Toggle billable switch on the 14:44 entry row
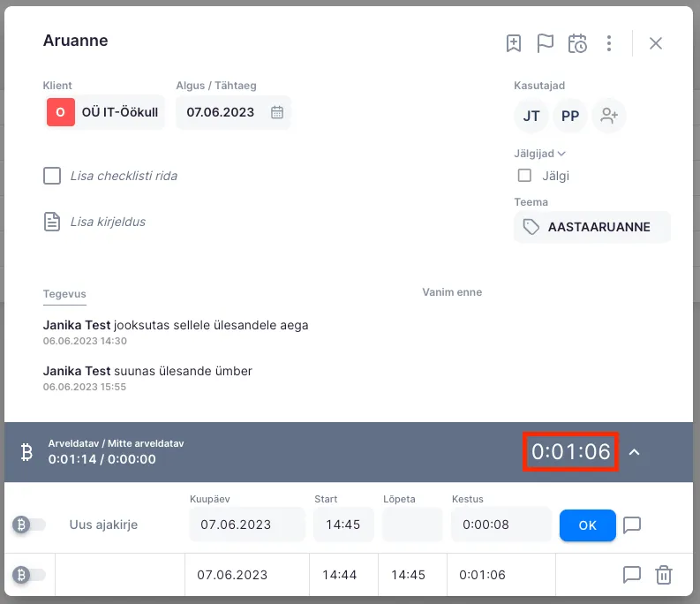Viewport: 700px width, 604px height. [x=29, y=575]
